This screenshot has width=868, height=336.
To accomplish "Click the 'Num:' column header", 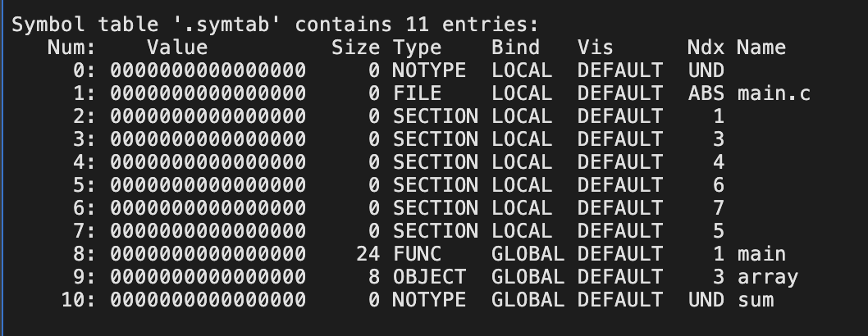I will click(x=72, y=48).
